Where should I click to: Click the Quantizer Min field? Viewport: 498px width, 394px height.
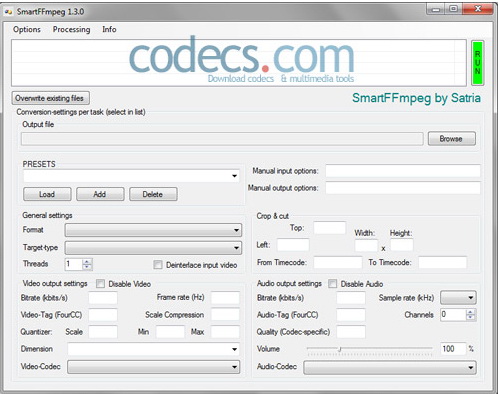click(x=170, y=332)
